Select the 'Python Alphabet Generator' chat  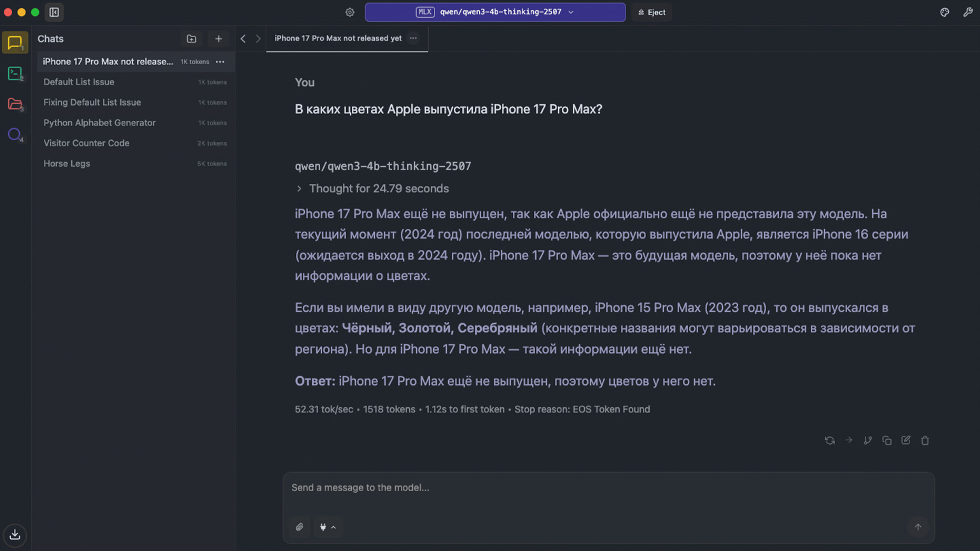point(99,123)
